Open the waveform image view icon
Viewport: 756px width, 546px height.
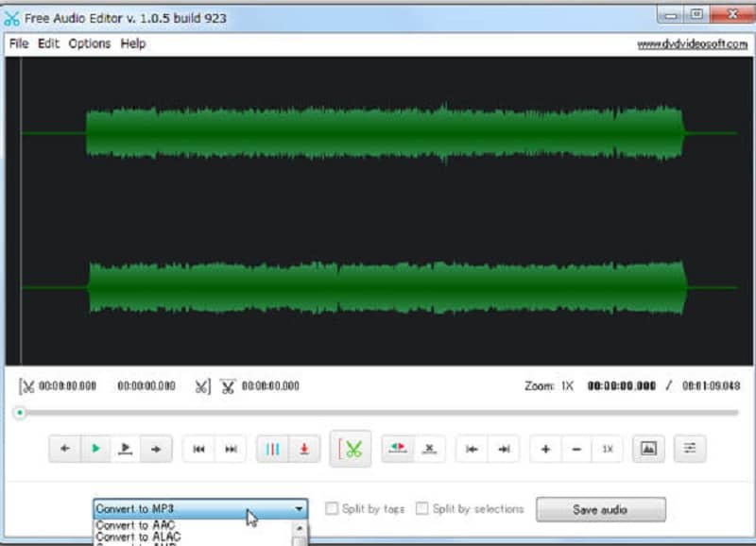pyautogui.click(x=648, y=449)
